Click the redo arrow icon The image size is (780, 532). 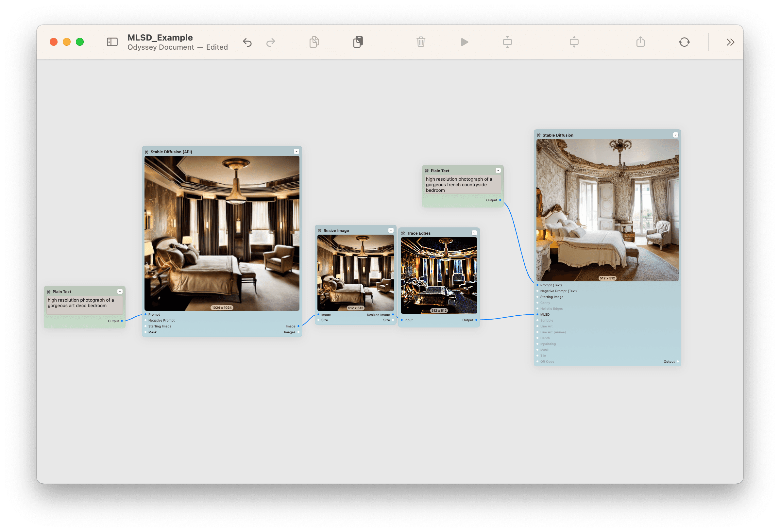point(271,42)
